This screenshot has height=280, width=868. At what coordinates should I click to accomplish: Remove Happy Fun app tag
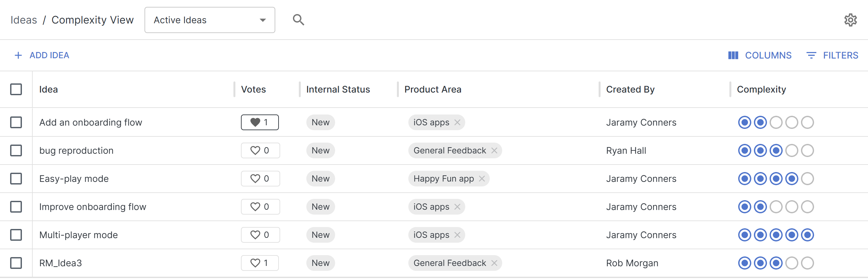pyautogui.click(x=482, y=179)
